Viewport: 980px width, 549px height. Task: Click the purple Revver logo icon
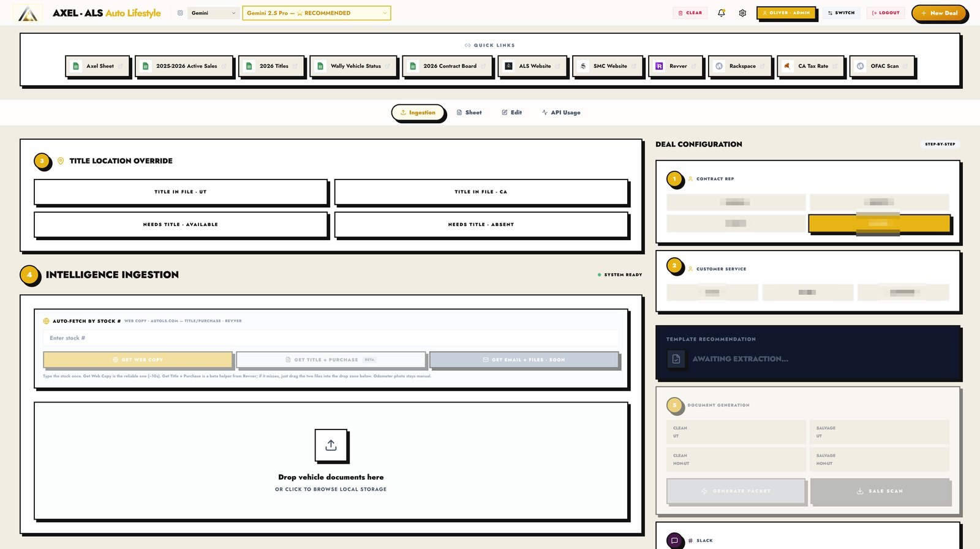pos(659,66)
